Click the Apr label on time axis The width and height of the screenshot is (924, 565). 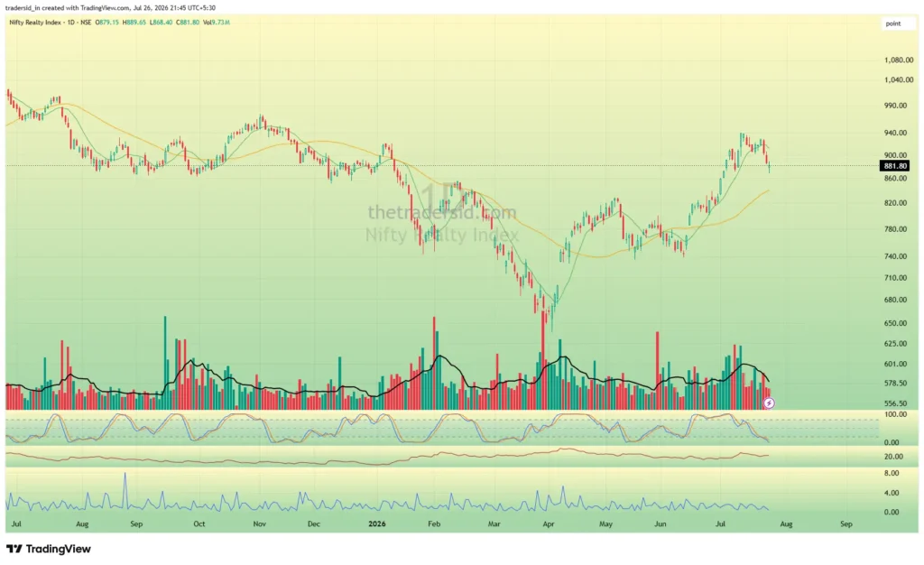click(x=549, y=523)
